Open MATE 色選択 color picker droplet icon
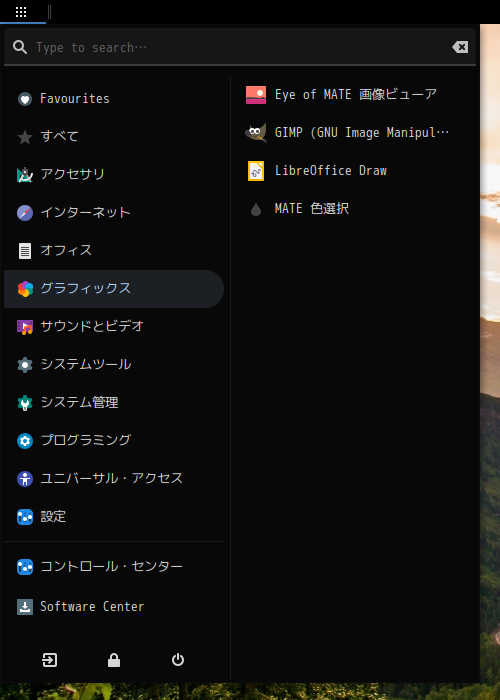The width and height of the screenshot is (500, 700). click(x=256, y=209)
